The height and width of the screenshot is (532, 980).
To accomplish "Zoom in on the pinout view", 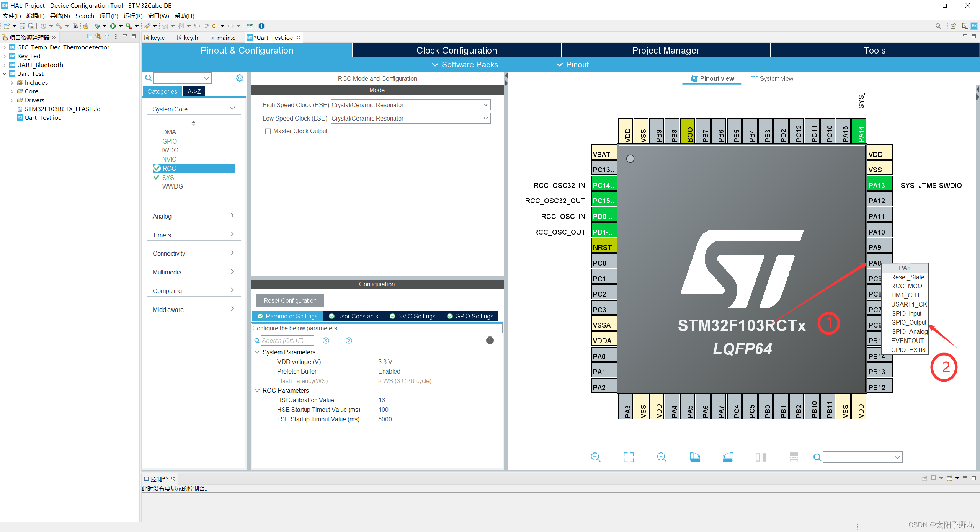I will coord(596,457).
